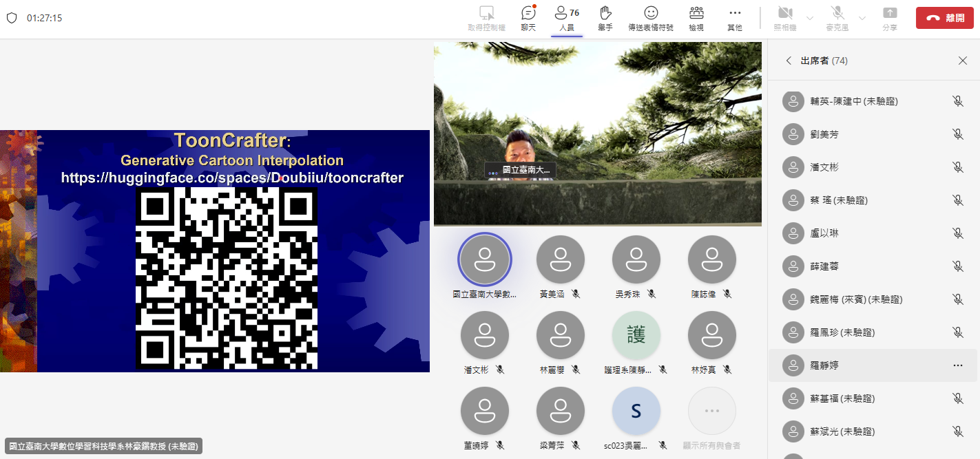
Task: Click the avatar icon beside 蘇基福
Action: [x=793, y=398]
